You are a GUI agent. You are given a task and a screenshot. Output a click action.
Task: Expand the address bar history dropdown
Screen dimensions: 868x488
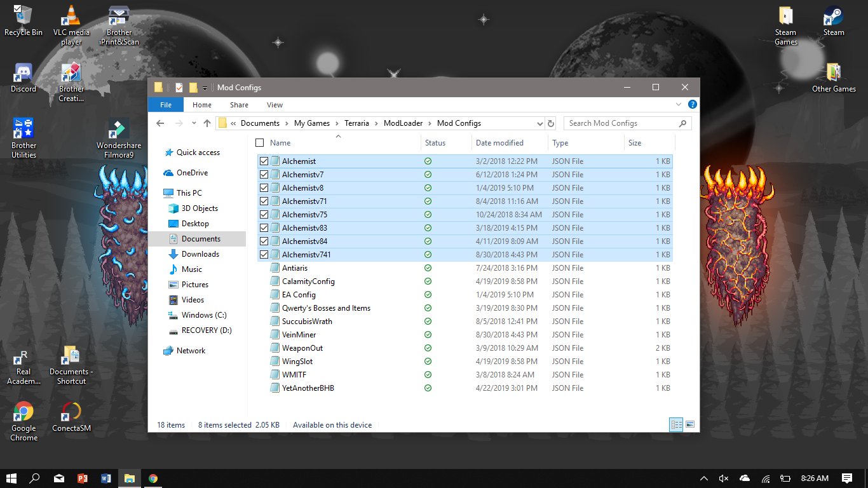point(539,123)
